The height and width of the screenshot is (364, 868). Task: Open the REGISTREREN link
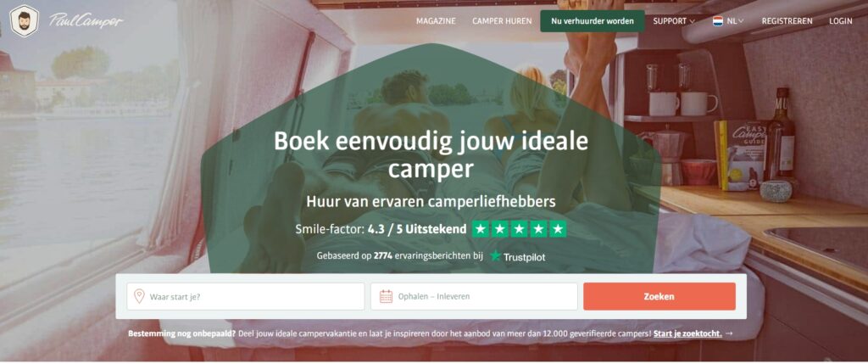(787, 21)
